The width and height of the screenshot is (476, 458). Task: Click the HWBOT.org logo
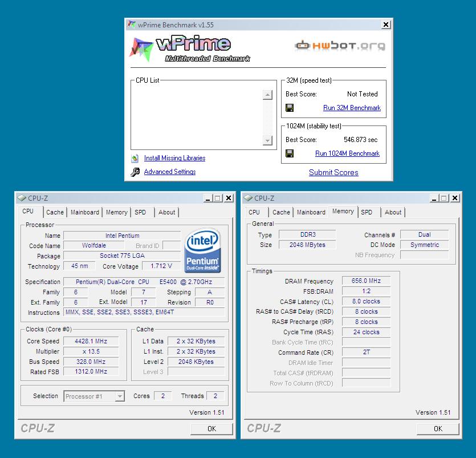pos(340,46)
